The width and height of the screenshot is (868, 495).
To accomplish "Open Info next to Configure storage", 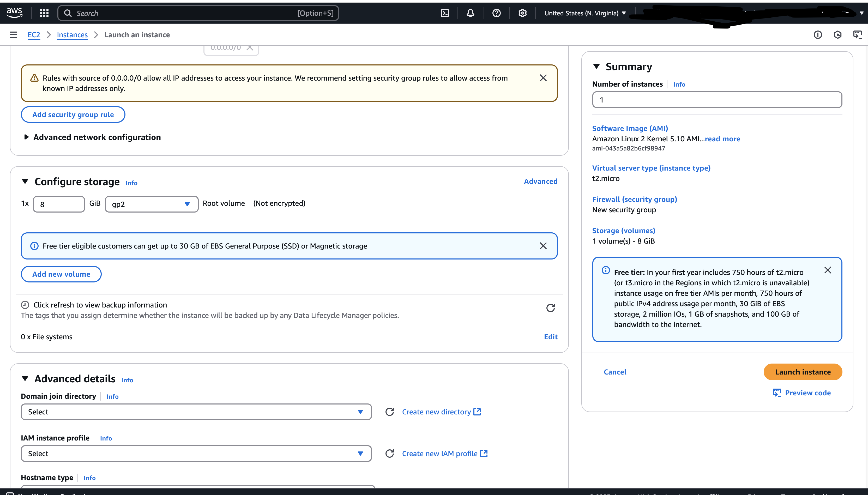I will pyautogui.click(x=131, y=183).
